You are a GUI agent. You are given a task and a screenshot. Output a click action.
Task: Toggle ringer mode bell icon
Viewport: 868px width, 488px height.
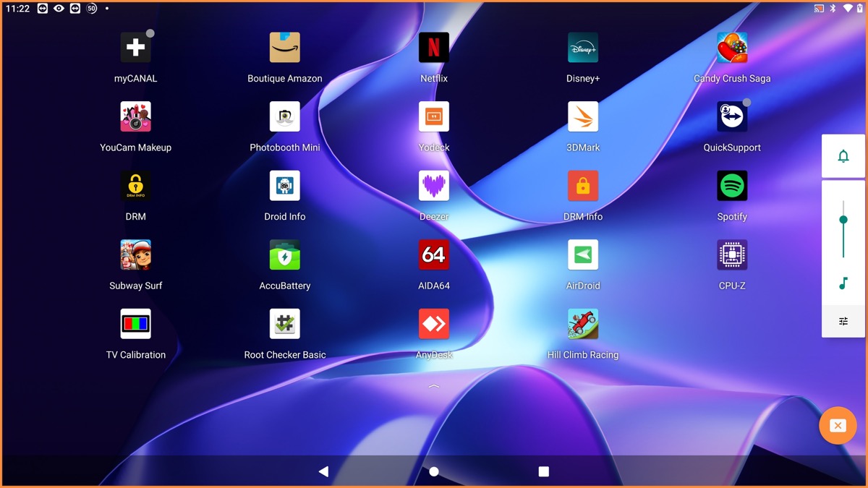tap(843, 156)
